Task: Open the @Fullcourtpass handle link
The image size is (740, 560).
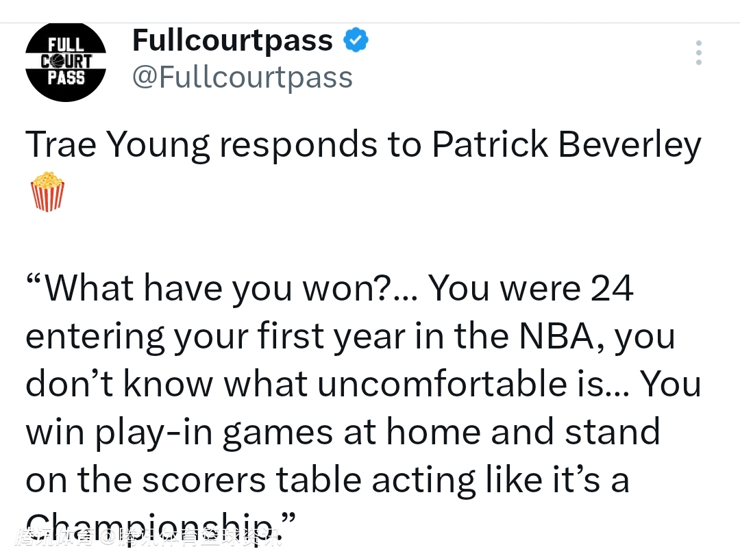Action: (242, 77)
